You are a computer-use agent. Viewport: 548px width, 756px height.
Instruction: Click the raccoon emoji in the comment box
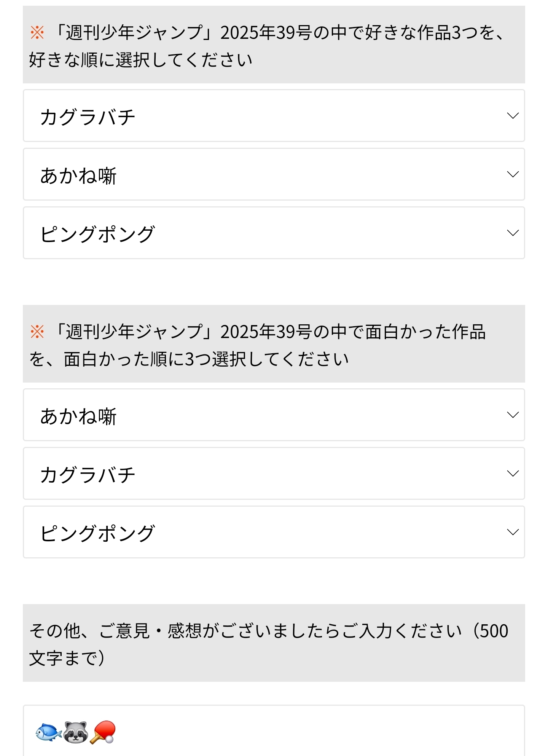76,732
